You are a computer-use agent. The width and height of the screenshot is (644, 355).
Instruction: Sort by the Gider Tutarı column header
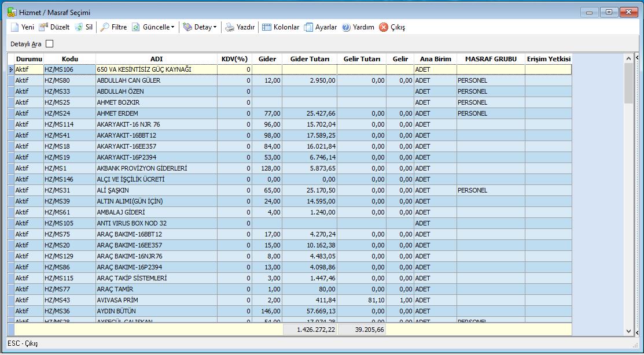click(x=310, y=59)
